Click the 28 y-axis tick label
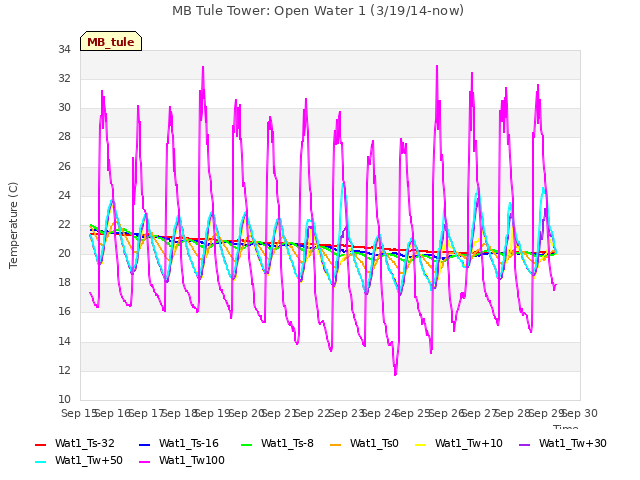 [64, 136]
